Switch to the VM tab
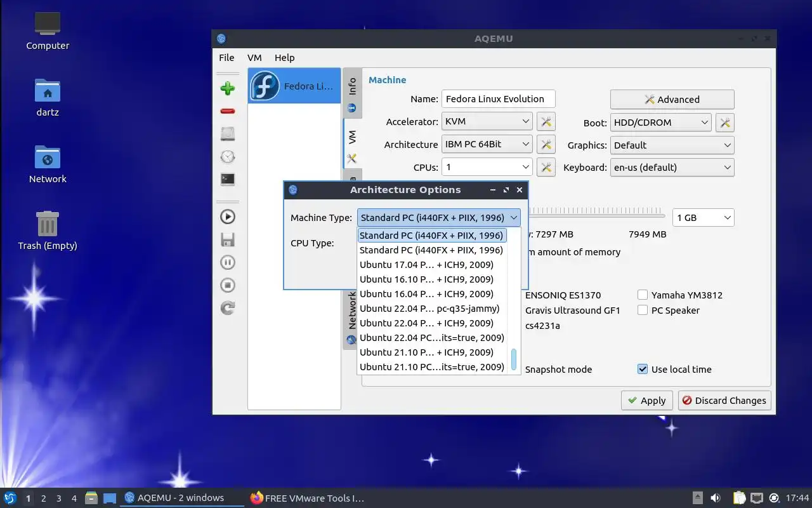 [x=352, y=144]
